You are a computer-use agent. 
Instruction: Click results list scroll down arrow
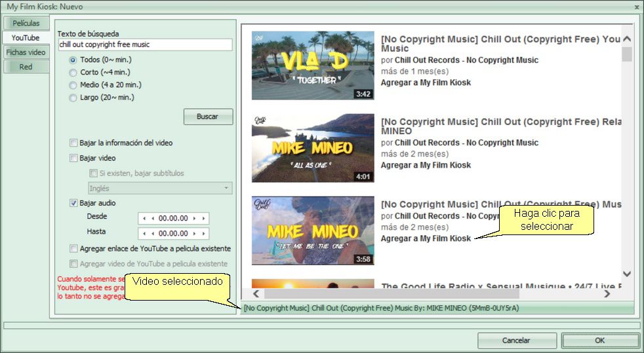tap(627, 274)
